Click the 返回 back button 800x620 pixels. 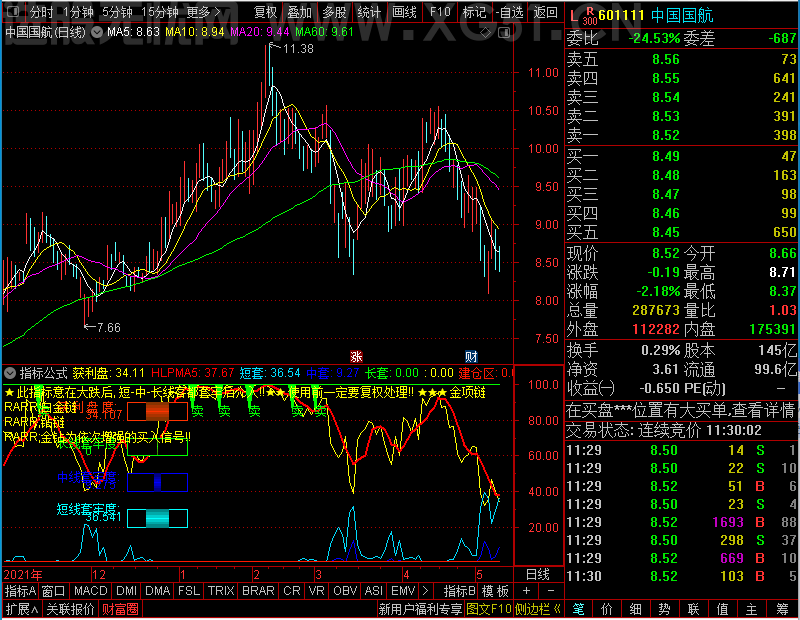(545, 12)
